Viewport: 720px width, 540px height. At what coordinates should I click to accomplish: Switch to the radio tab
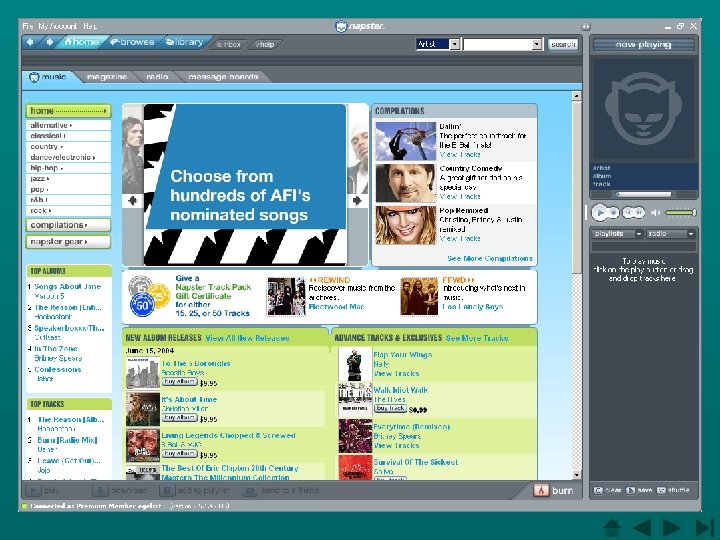coord(157,77)
